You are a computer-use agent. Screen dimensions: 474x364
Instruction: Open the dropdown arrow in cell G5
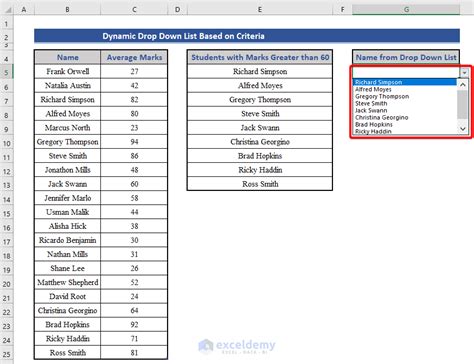464,72
